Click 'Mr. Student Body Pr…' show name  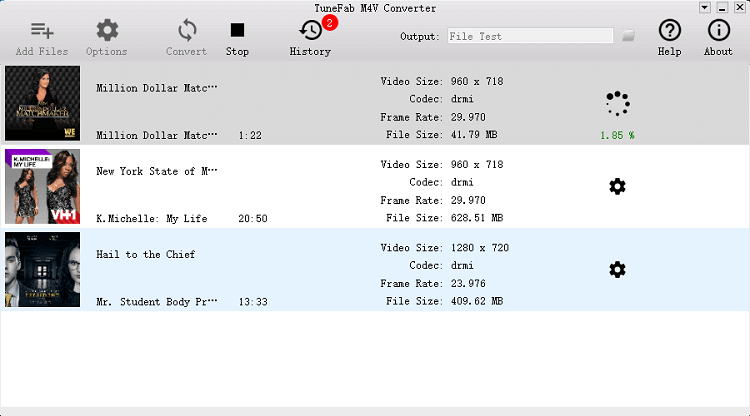pos(156,302)
